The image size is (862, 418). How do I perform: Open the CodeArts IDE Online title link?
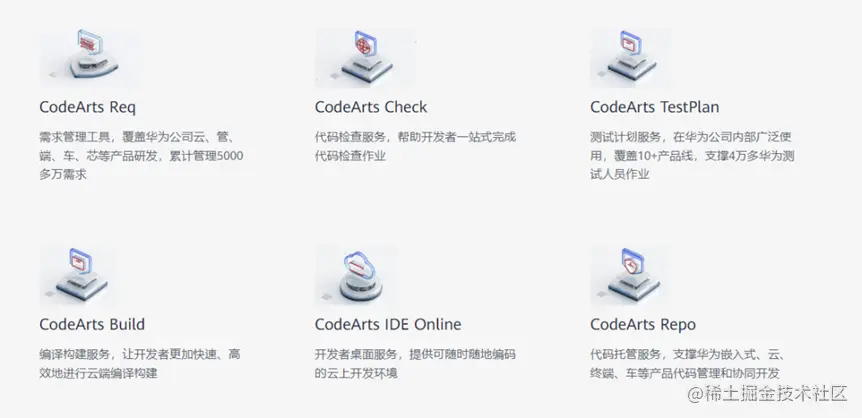388,324
